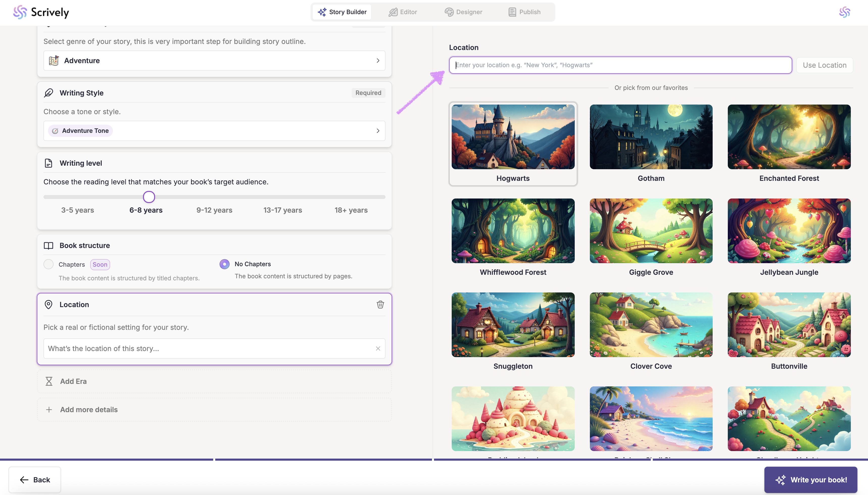Open the profile icon at top right
Image resolution: width=868 pixels, height=495 pixels.
click(844, 12)
